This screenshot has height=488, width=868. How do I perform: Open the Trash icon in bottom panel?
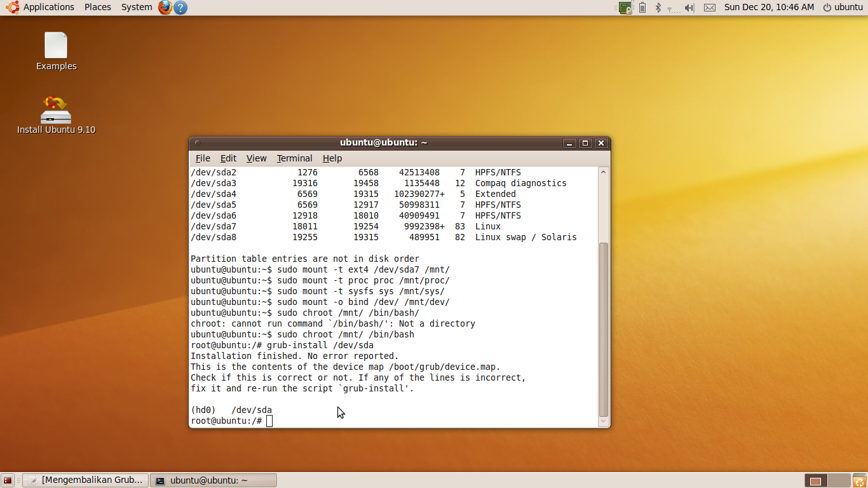[859, 480]
